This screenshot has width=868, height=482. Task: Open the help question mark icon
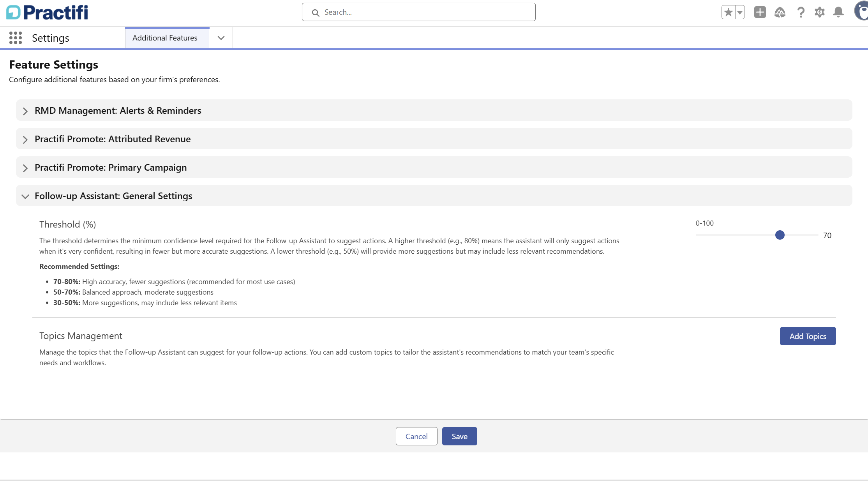tap(801, 12)
